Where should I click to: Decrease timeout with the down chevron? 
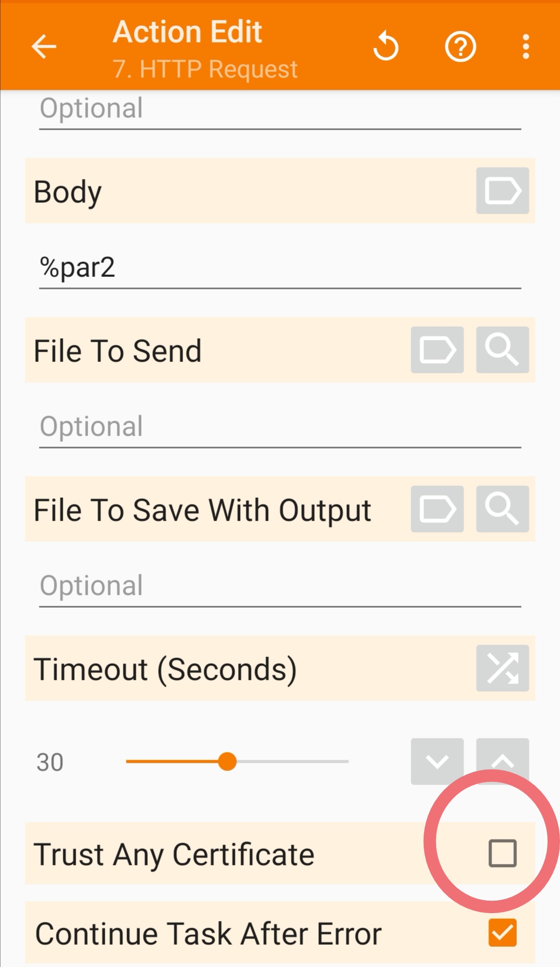[x=437, y=761]
